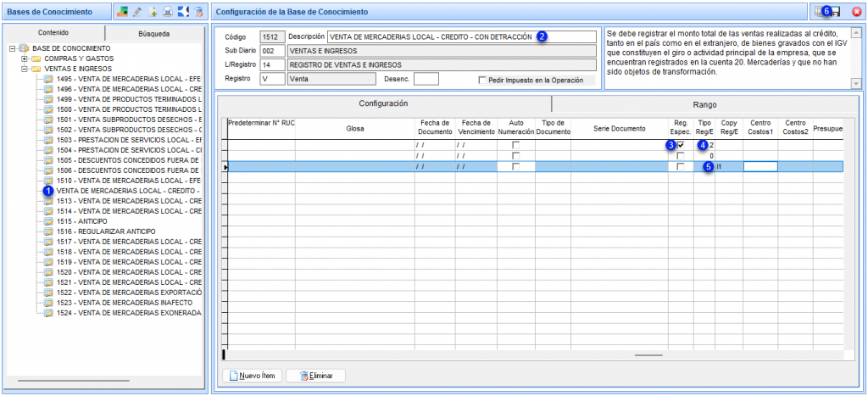Viewport: 868px width, 396px height.
Task: Click the document icon beside item 1496
Action: tap(48, 89)
